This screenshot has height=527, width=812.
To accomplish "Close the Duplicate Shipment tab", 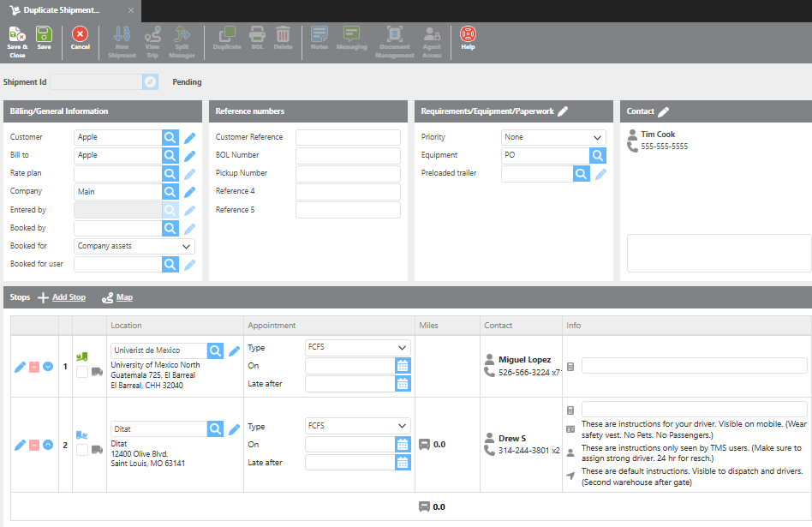I will (x=130, y=10).
